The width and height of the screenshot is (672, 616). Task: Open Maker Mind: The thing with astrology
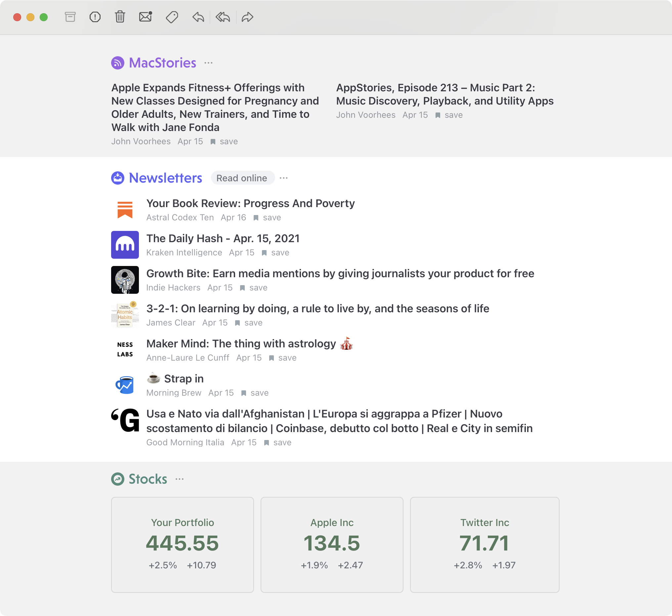pyautogui.click(x=250, y=343)
